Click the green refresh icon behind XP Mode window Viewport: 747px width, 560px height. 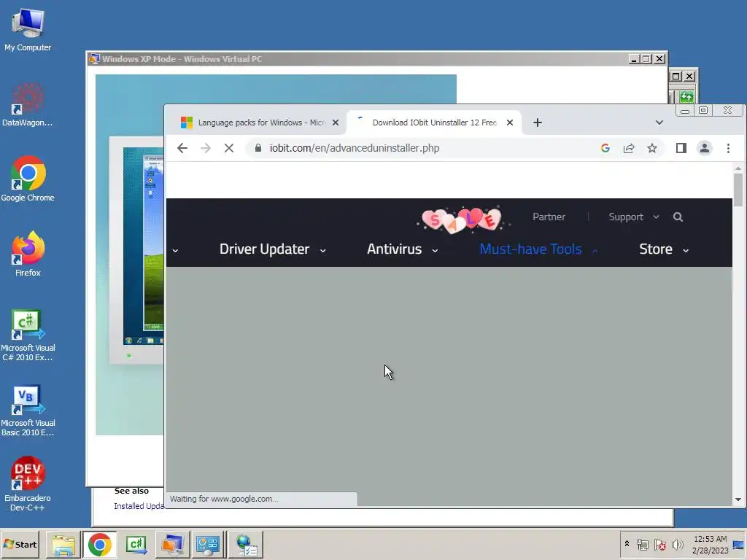686,97
